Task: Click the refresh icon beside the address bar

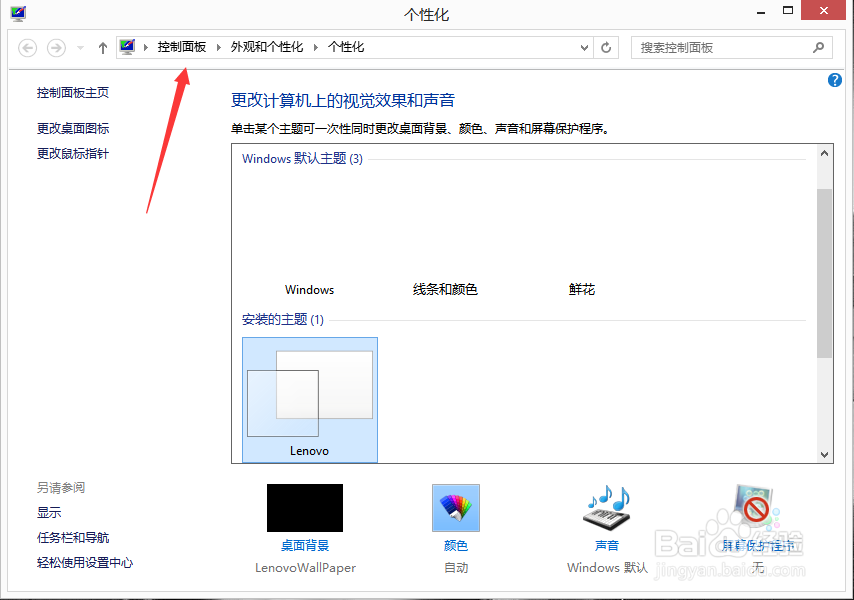Action: point(606,46)
